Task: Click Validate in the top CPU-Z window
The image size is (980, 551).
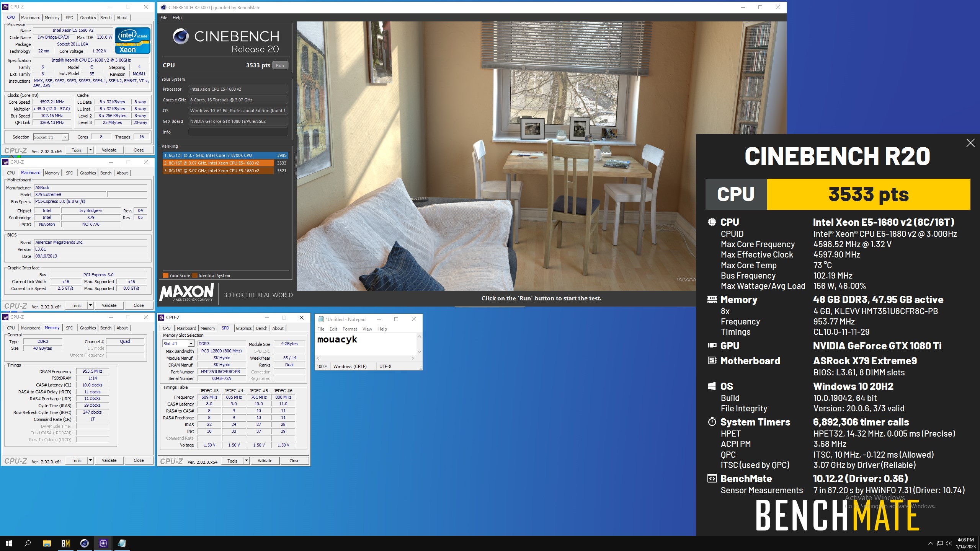Action: click(x=109, y=150)
